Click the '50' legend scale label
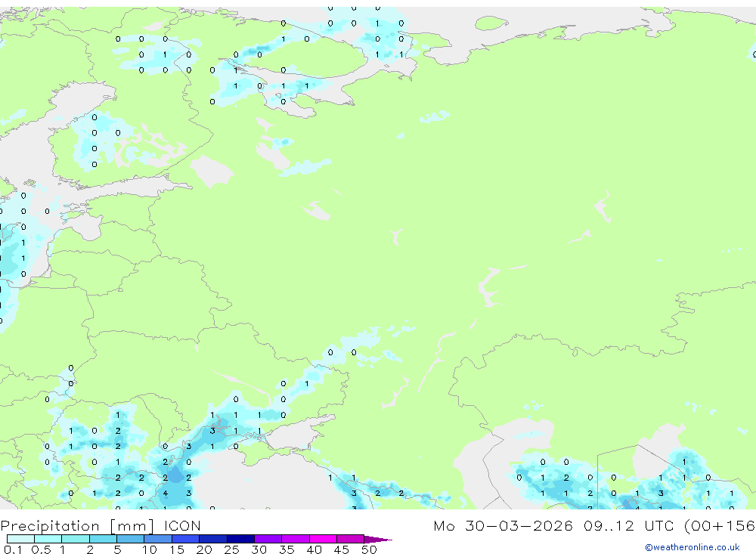Screen dimensions: 756x554 [369, 549]
